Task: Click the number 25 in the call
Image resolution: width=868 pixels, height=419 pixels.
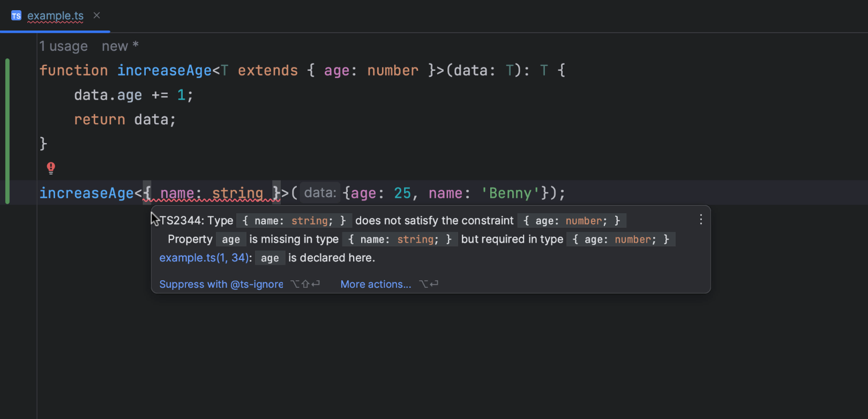Action: click(402, 193)
